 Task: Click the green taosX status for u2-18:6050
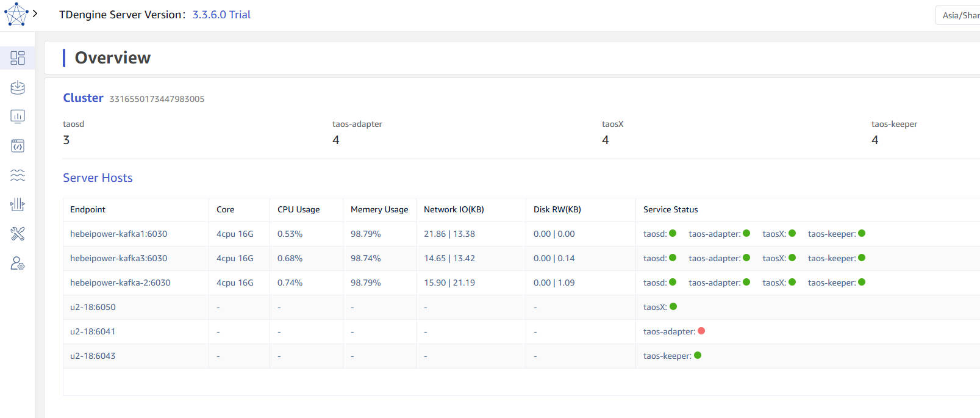click(673, 306)
